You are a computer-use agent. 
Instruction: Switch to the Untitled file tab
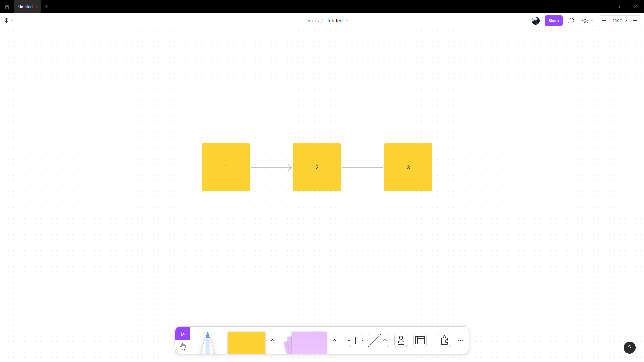(25, 7)
